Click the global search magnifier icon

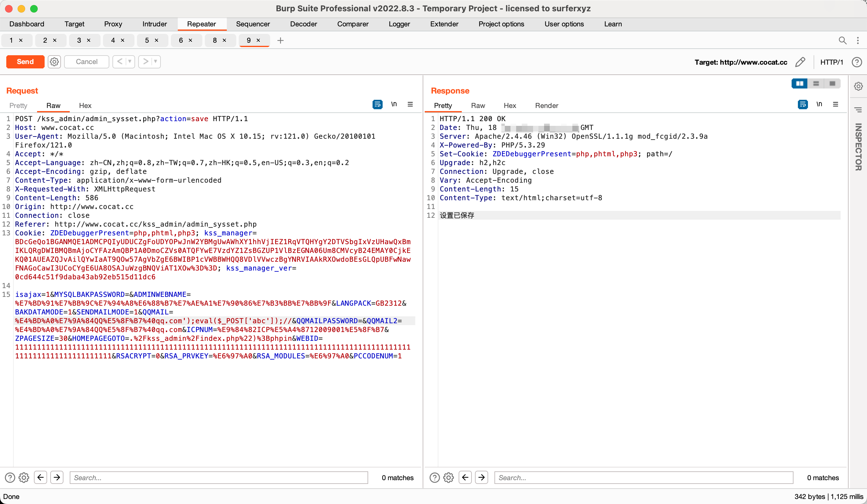[842, 40]
